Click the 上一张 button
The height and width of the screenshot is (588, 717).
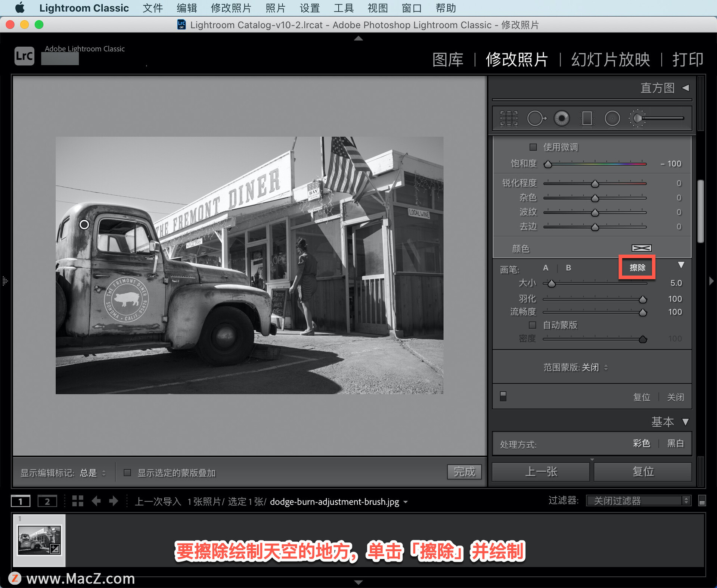coord(541,472)
